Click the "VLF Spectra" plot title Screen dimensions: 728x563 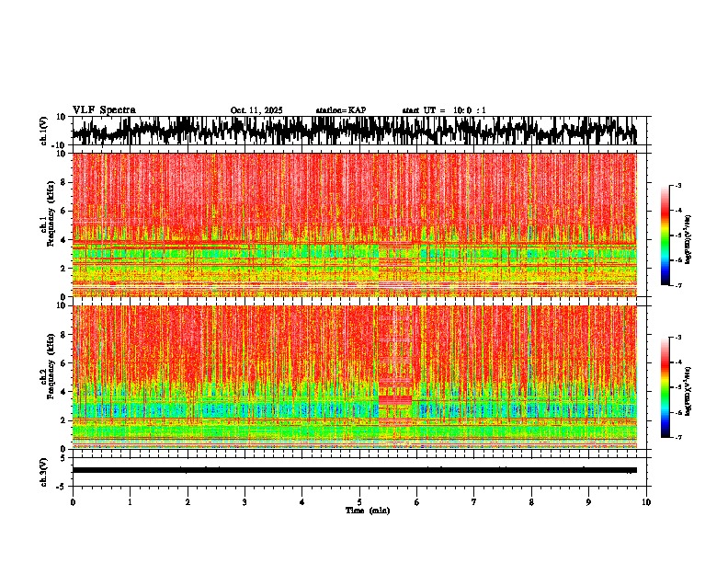104,109
